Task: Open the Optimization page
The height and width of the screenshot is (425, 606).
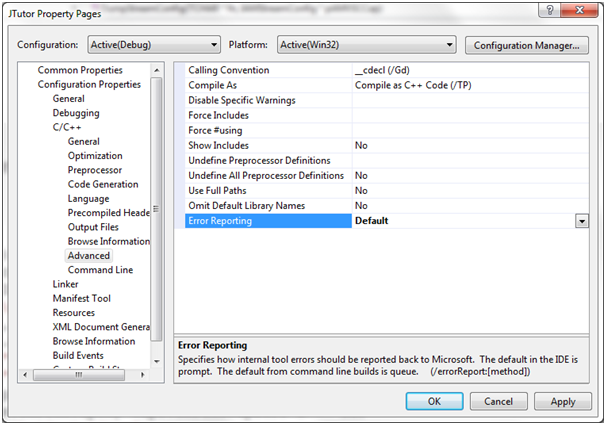Action: [x=95, y=156]
